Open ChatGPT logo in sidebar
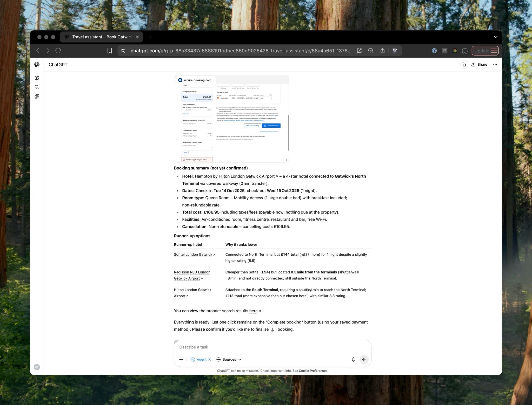Screen dimensions: 532x405 [x=37, y=65]
